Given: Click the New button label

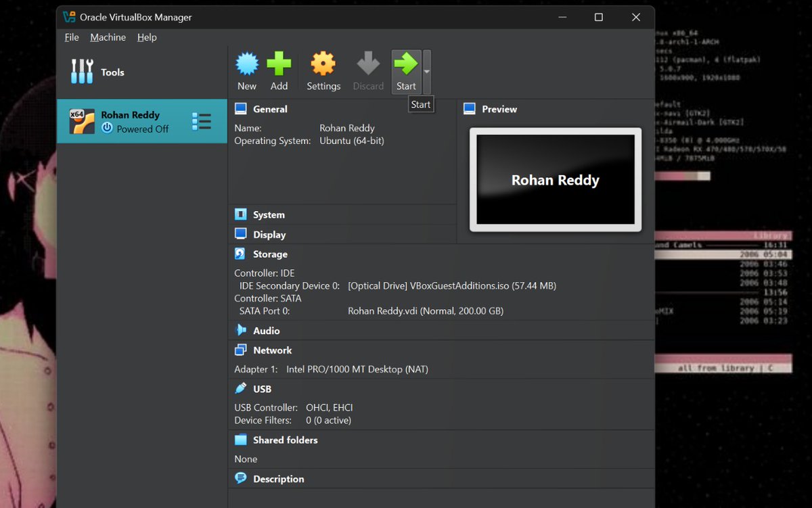Looking at the screenshot, I should (x=247, y=86).
